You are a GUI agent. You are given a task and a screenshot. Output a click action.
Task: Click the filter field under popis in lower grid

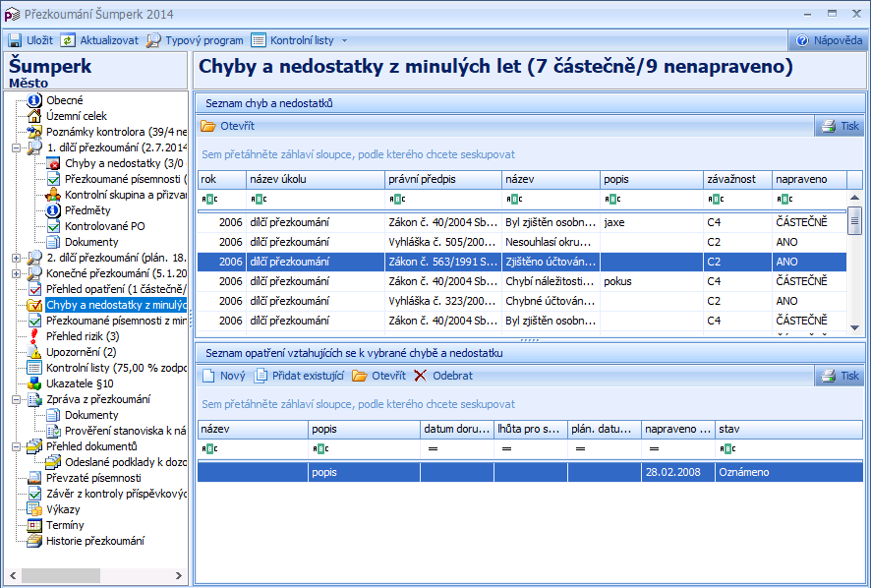pyautogui.click(x=364, y=448)
